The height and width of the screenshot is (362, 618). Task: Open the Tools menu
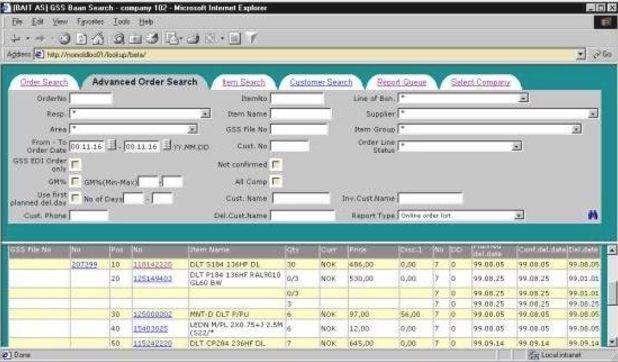pyautogui.click(x=122, y=22)
